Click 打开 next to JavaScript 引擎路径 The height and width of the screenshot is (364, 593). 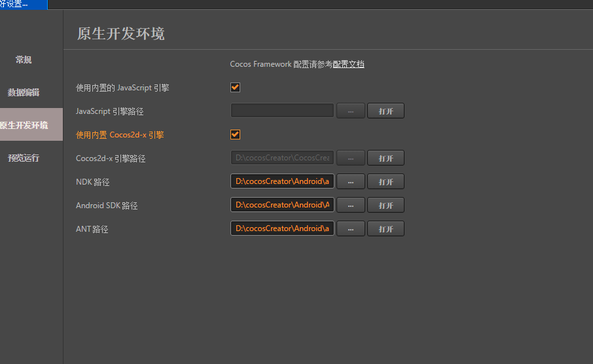click(x=386, y=111)
